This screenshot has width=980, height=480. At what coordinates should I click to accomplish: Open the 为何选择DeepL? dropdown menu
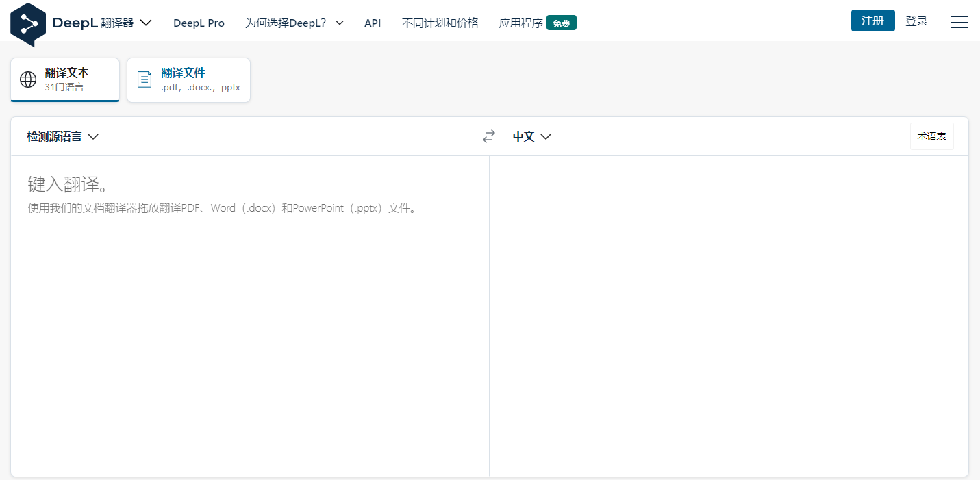point(294,23)
